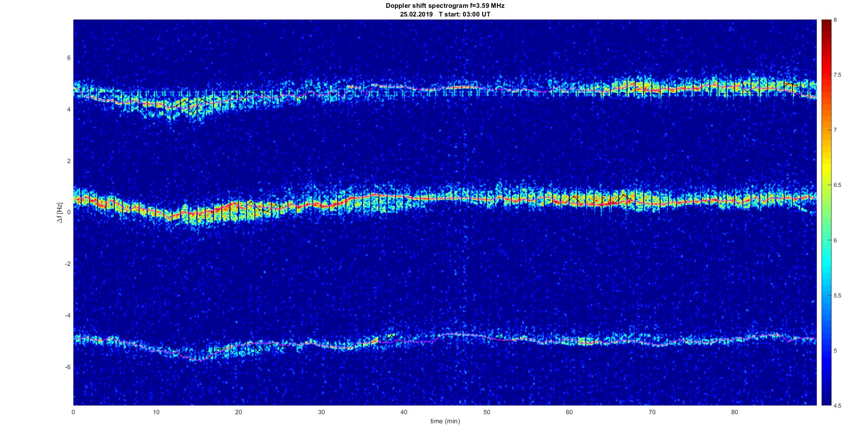Click the x-axis tick label "80"
The width and height of the screenshot is (868, 435).
coord(734,412)
